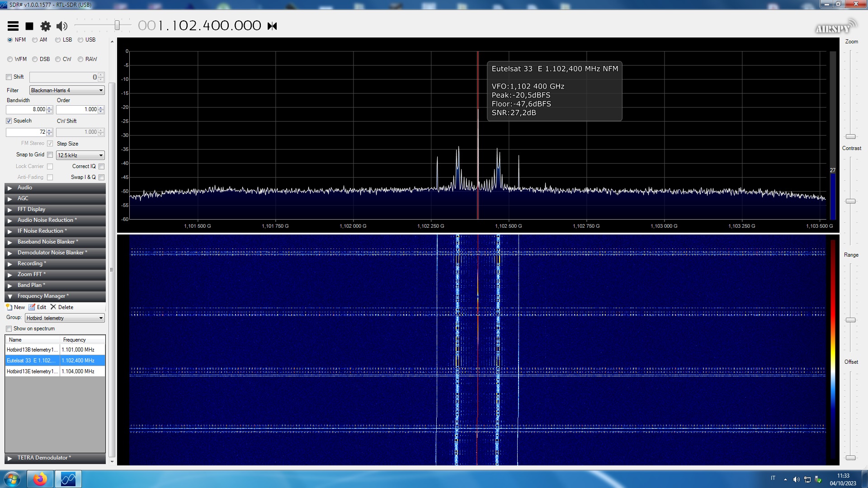This screenshot has width=868, height=488.
Task: Click the center tuning icon beside frequency
Action: click(272, 26)
